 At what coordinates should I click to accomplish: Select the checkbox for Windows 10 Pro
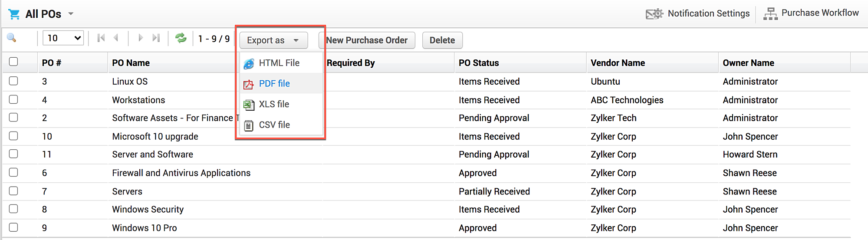pyautogui.click(x=13, y=227)
